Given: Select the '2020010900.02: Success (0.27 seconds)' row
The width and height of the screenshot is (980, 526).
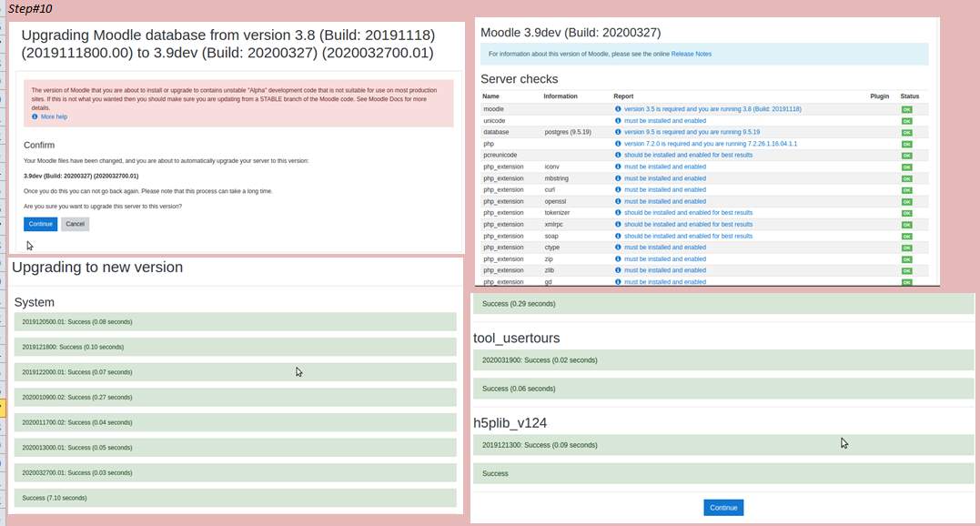Looking at the screenshot, I should click(235, 398).
